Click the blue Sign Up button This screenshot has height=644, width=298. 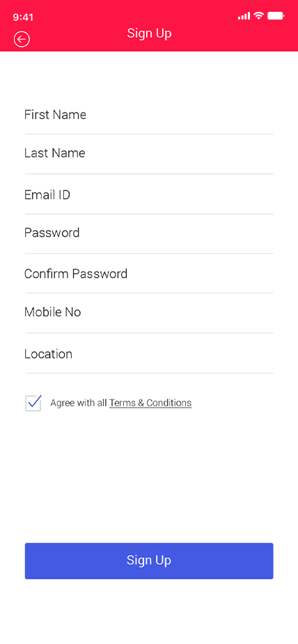[x=149, y=561]
